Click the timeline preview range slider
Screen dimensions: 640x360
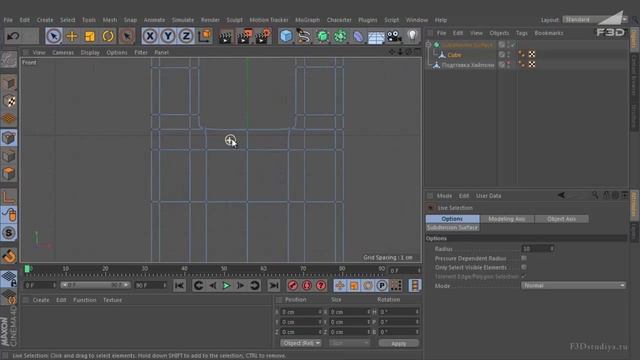(95, 285)
